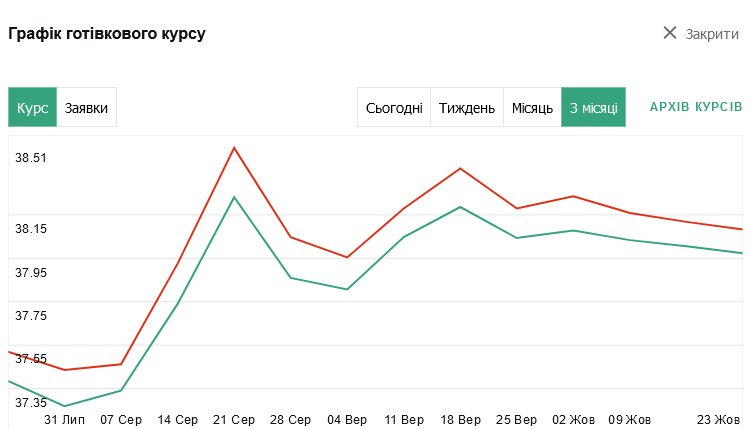Click green line point at 18 Вер
The image size is (749, 429).
(460, 207)
